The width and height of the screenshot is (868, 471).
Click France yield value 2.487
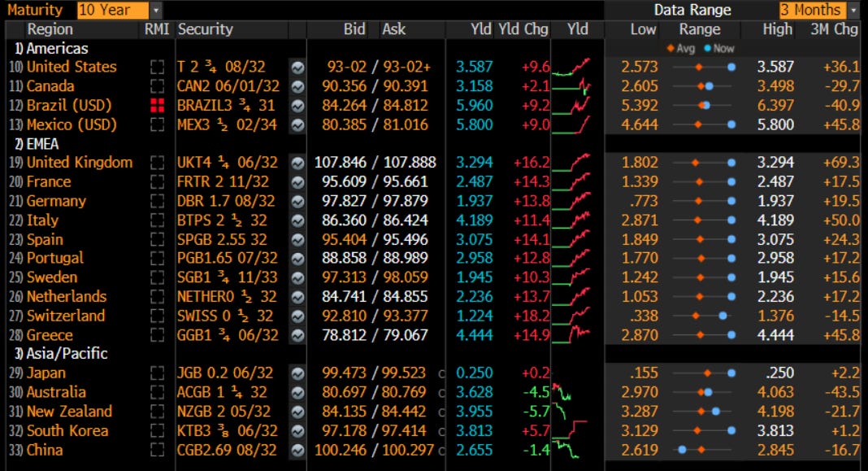475,181
